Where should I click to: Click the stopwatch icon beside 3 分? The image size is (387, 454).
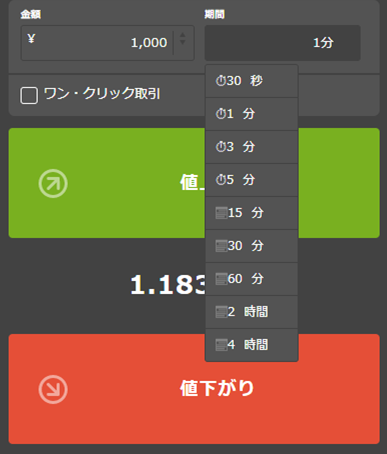point(221,147)
